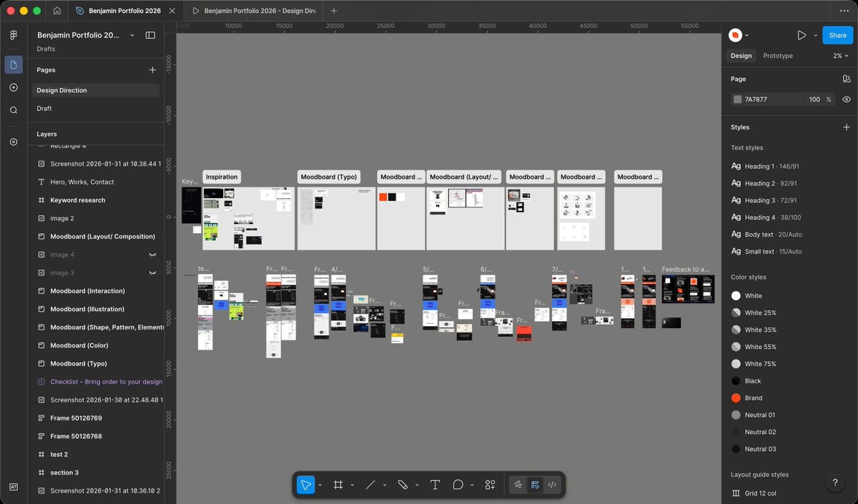The image size is (858, 504).
Task: Expand the shape tools options chevron
Action: point(384,485)
